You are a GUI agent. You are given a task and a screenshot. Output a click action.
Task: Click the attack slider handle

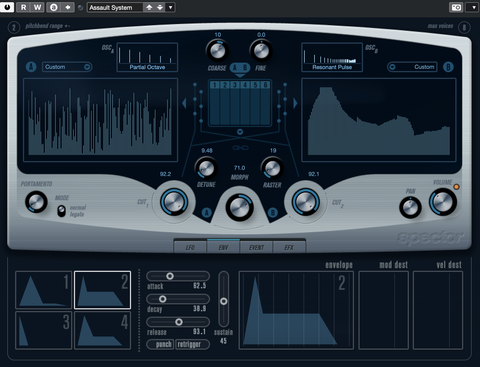(x=170, y=276)
